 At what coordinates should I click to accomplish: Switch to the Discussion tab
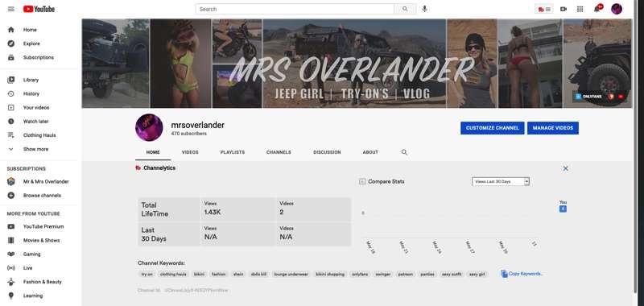point(327,152)
